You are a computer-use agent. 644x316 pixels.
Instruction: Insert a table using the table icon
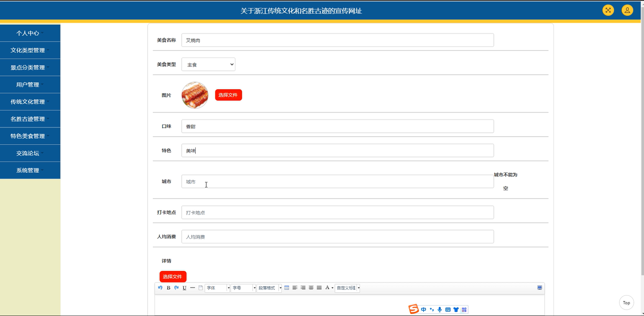[x=287, y=288]
